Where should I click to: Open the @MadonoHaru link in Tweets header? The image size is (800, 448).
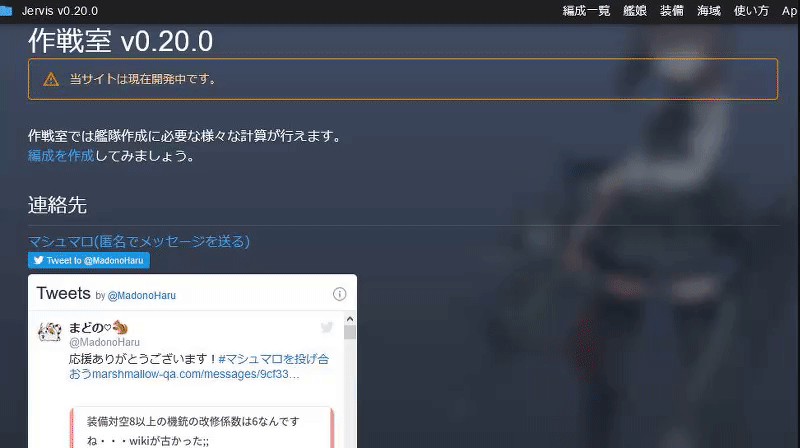pyautogui.click(x=142, y=295)
